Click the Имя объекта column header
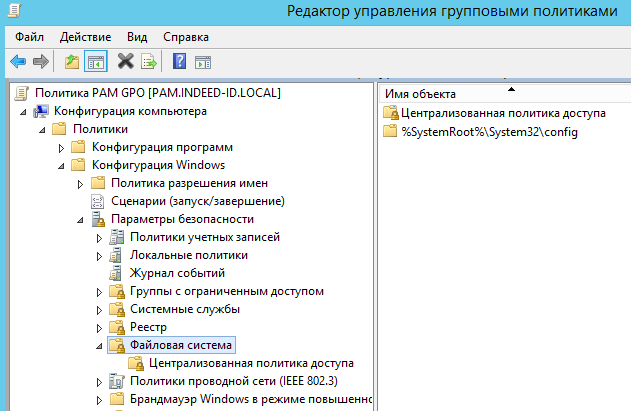Screen dimensions: 631x411 pos(421,94)
